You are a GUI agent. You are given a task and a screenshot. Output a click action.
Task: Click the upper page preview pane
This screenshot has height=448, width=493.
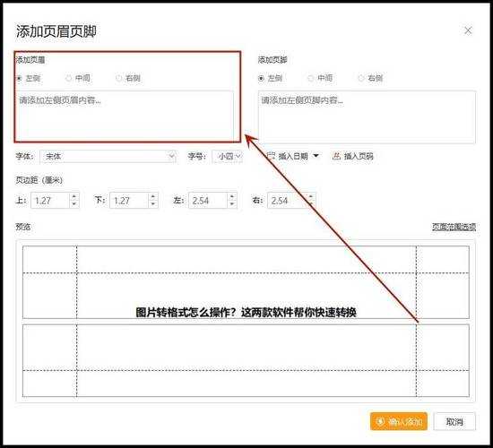click(x=246, y=282)
